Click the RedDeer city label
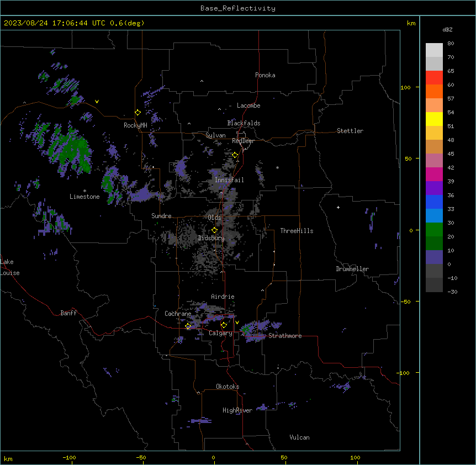Image resolution: width=476 pixels, height=465 pixels. point(243,141)
